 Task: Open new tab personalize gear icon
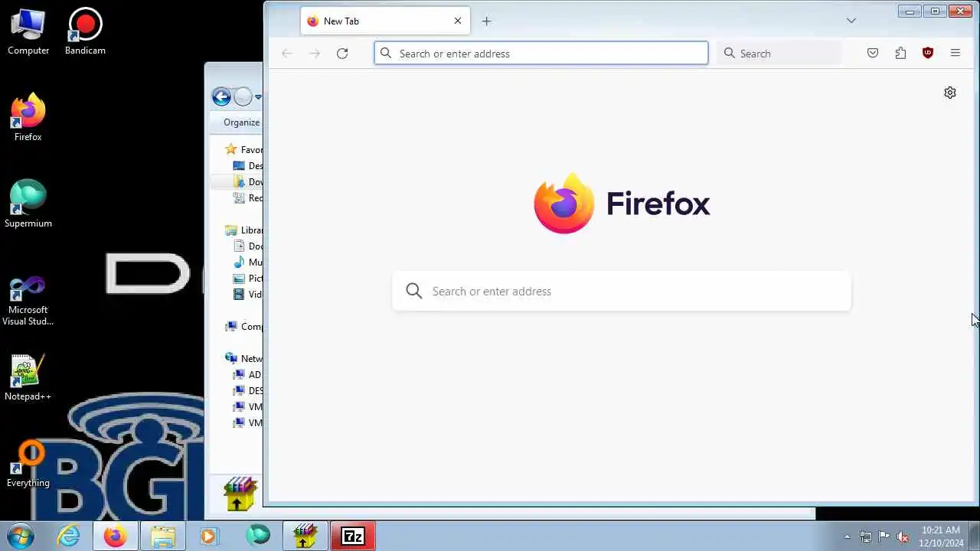click(950, 93)
